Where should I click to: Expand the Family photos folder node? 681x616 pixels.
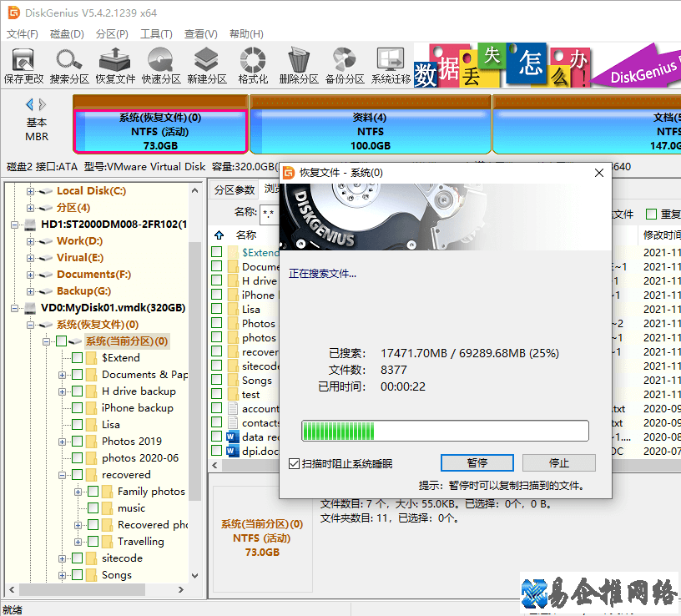(x=78, y=492)
